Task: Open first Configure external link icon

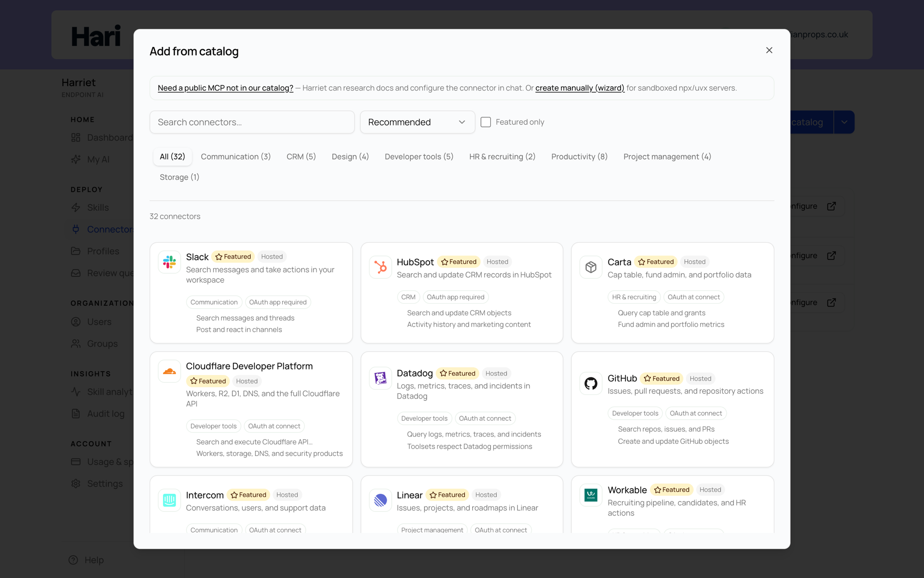Action: tap(832, 206)
